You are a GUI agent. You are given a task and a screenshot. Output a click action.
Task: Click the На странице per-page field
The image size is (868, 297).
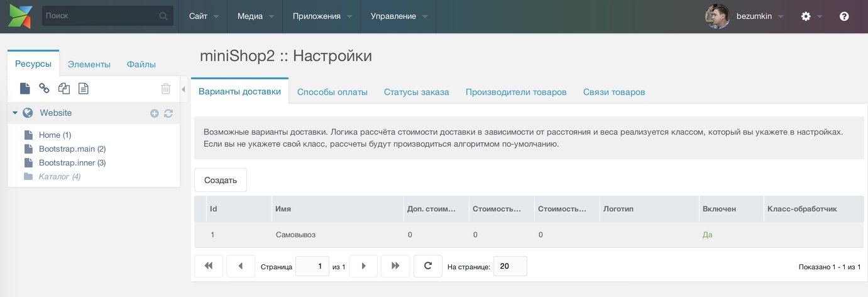point(510,266)
